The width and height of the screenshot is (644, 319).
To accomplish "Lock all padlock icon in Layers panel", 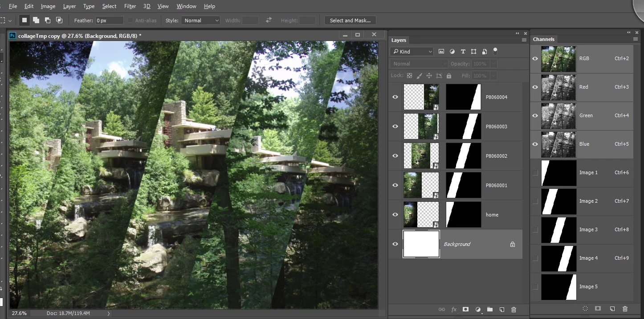I will coord(448,76).
